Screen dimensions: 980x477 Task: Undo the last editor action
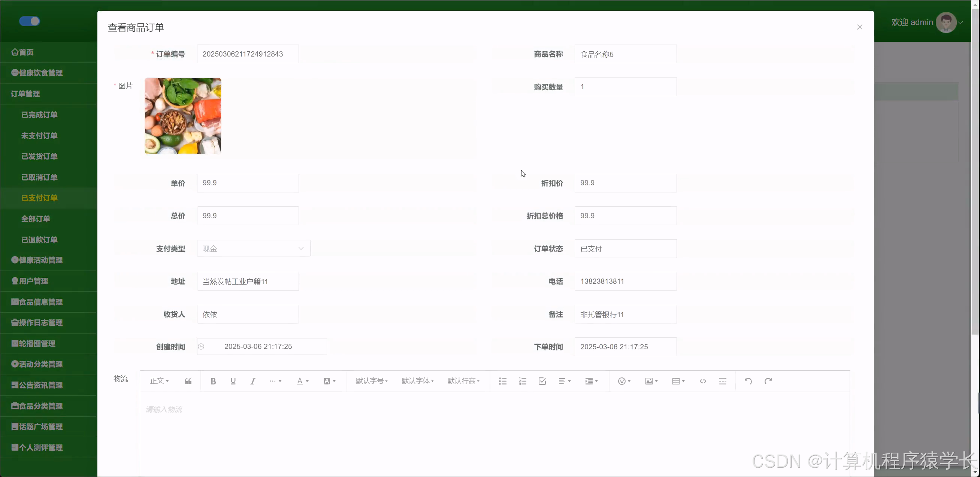[748, 381]
